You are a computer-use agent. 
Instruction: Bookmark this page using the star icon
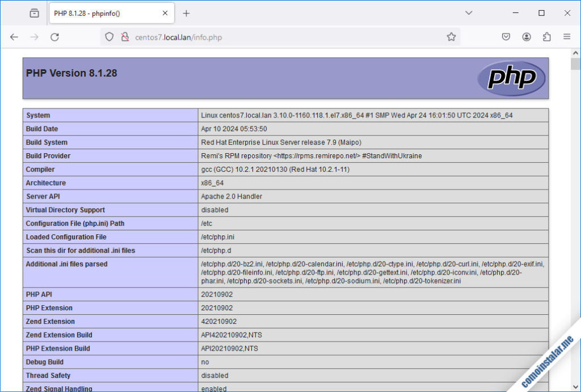click(x=451, y=36)
